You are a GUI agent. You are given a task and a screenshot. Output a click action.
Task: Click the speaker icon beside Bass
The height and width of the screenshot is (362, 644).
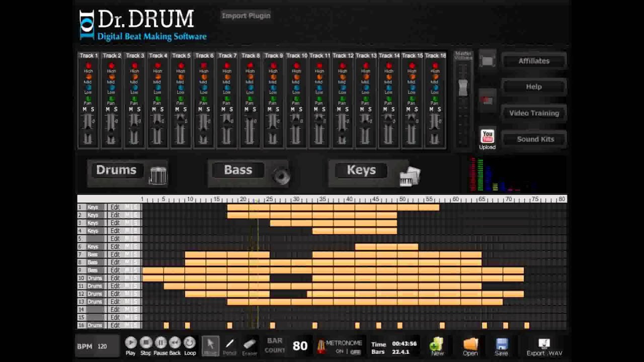point(281,176)
